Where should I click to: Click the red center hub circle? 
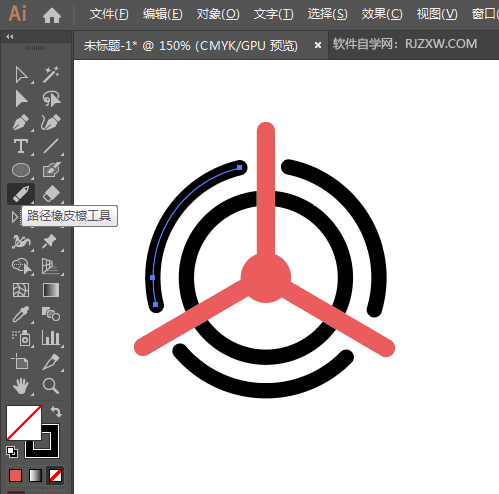[266, 277]
